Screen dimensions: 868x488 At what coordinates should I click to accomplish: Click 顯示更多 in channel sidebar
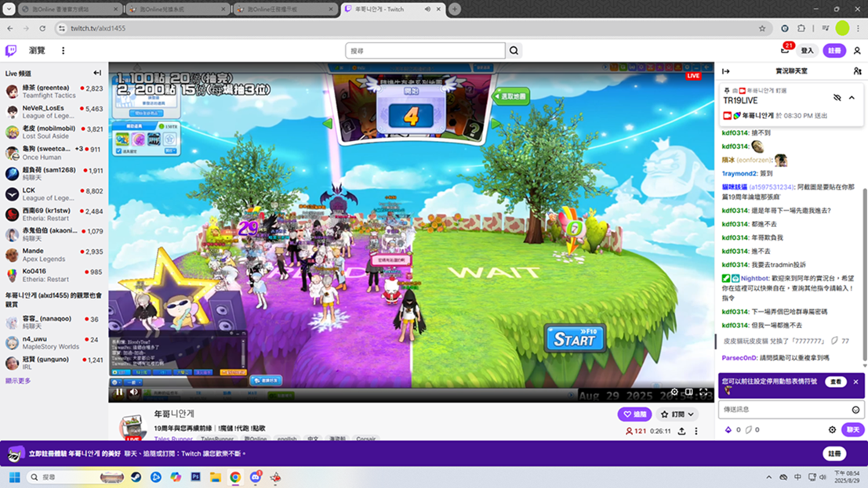18,381
